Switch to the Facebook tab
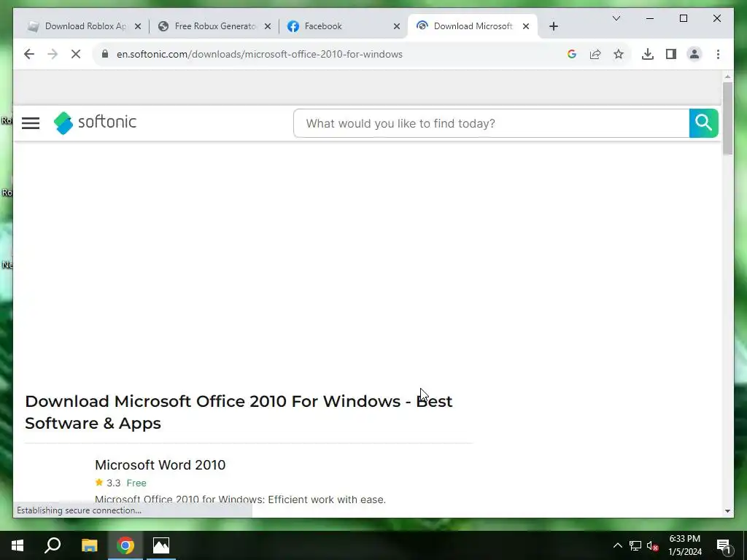The width and height of the screenshot is (747, 560). 344,26
